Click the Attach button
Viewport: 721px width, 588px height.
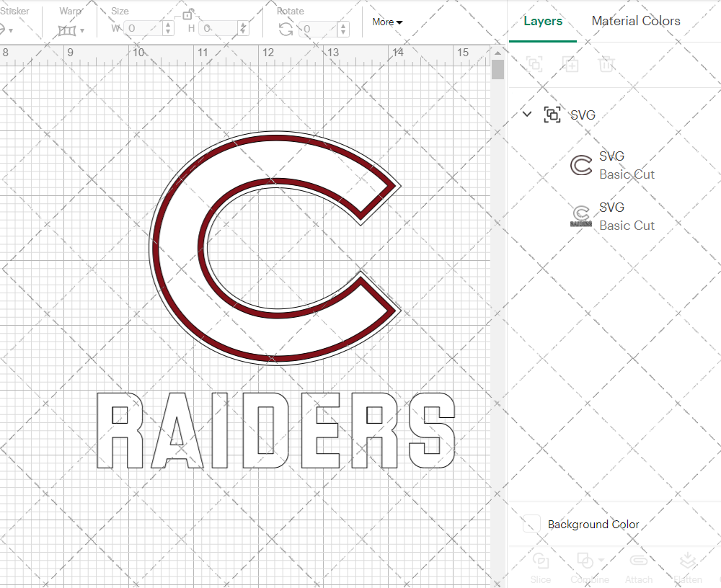(x=639, y=568)
